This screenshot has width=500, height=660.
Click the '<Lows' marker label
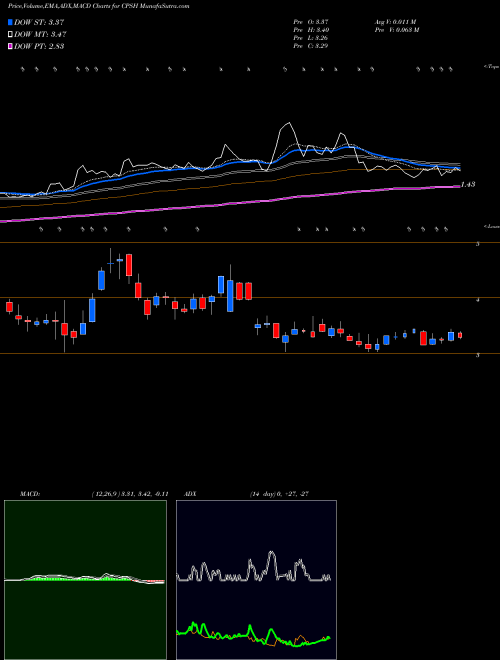coord(492,227)
